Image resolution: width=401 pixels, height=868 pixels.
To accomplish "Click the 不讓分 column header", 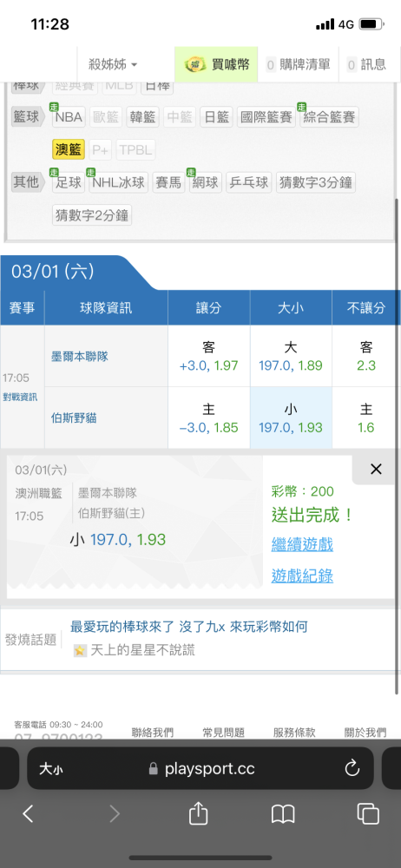I will point(366,308).
